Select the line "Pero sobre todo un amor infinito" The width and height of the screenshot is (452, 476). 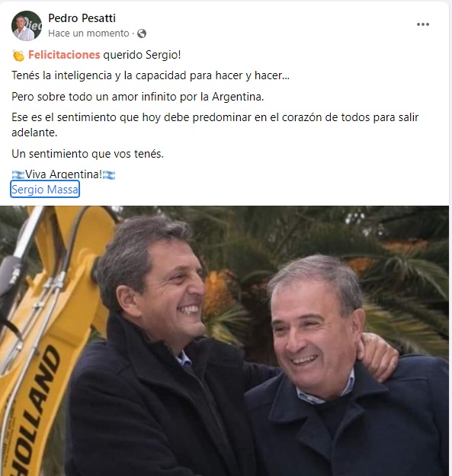click(138, 97)
